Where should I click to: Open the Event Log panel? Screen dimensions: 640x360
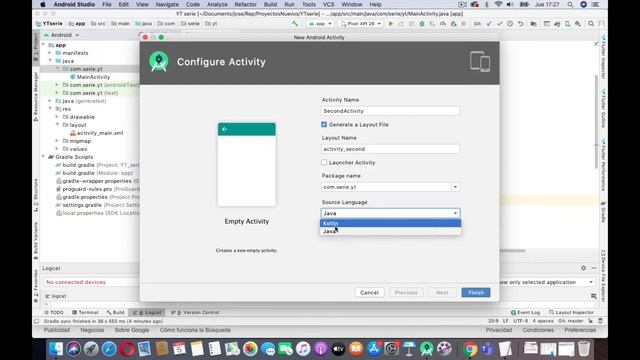pyautogui.click(x=525, y=312)
